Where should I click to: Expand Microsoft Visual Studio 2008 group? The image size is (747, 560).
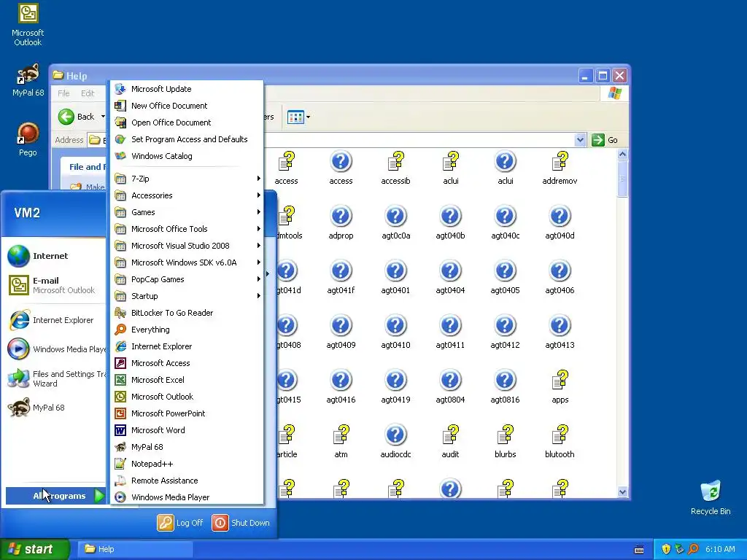tap(187, 246)
